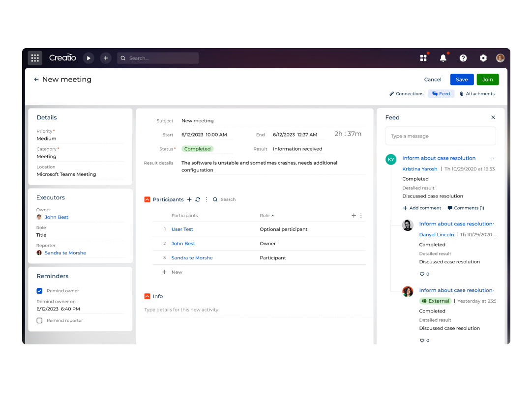Collapse the Info section chevron

[x=147, y=296]
